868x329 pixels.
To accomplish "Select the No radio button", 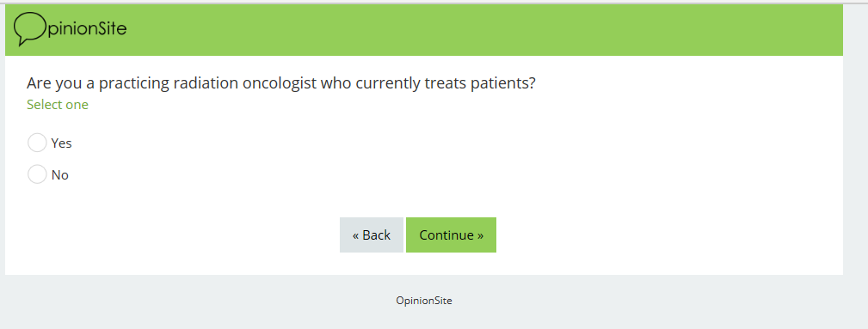I will click(37, 174).
